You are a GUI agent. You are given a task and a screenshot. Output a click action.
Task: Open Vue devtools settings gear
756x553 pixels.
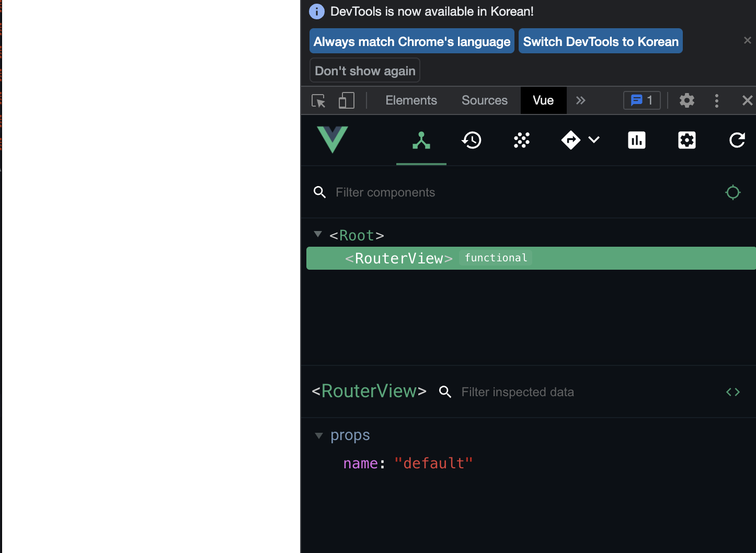687,140
